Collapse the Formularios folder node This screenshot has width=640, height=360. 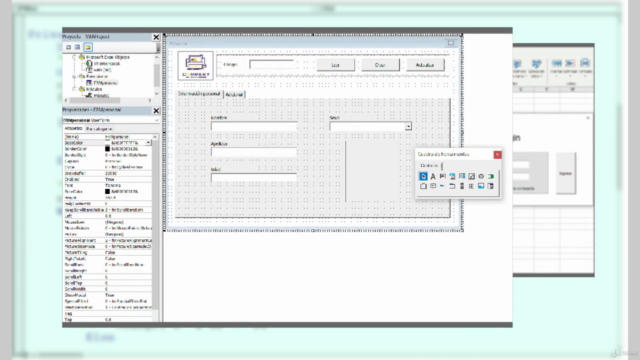(x=74, y=76)
